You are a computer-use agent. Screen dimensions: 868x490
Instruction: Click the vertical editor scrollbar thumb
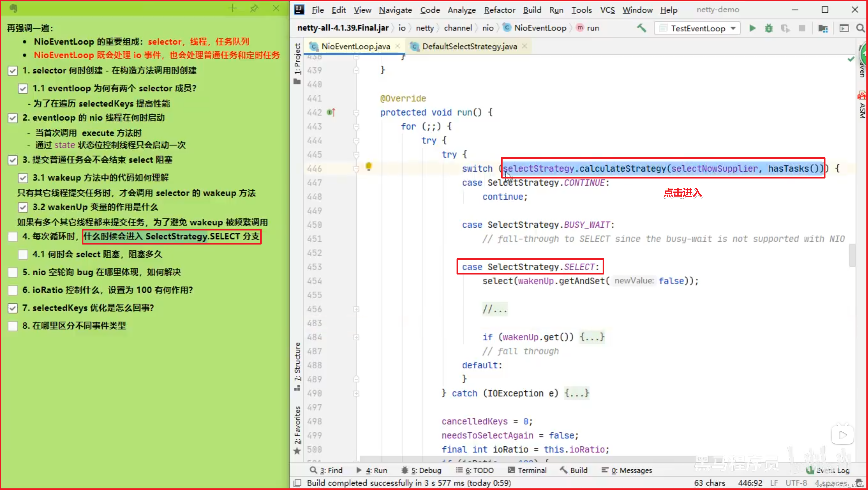(x=852, y=255)
